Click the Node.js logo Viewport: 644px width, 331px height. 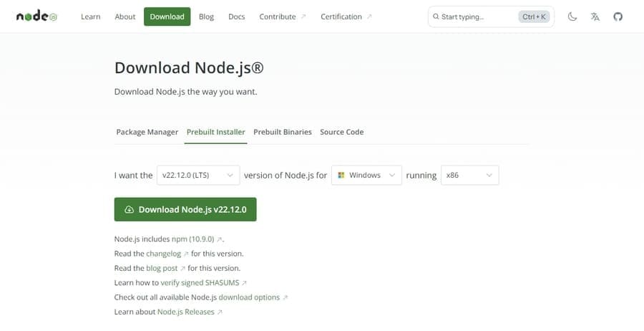pyautogui.click(x=36, y=16)
